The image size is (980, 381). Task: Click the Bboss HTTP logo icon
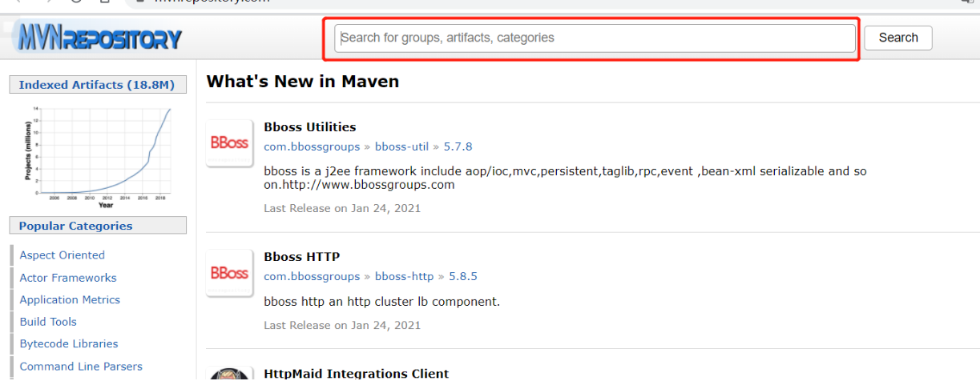tap(230, 273)
